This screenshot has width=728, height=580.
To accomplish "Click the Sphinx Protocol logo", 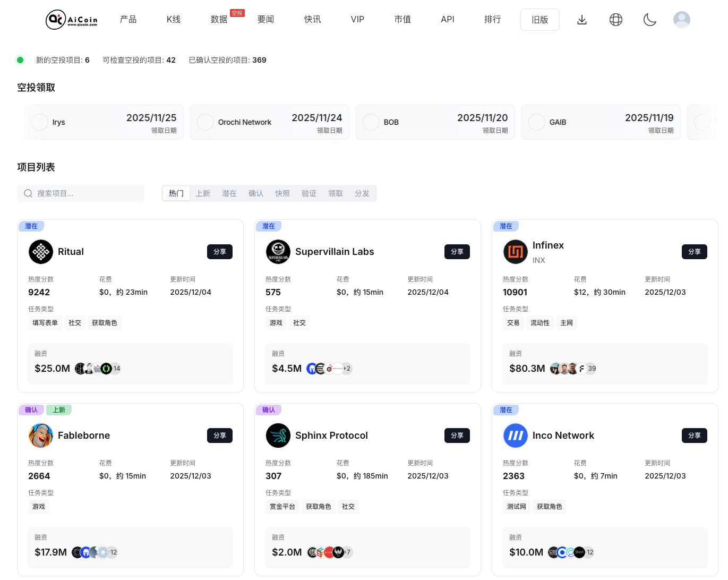I will [278, 436].
